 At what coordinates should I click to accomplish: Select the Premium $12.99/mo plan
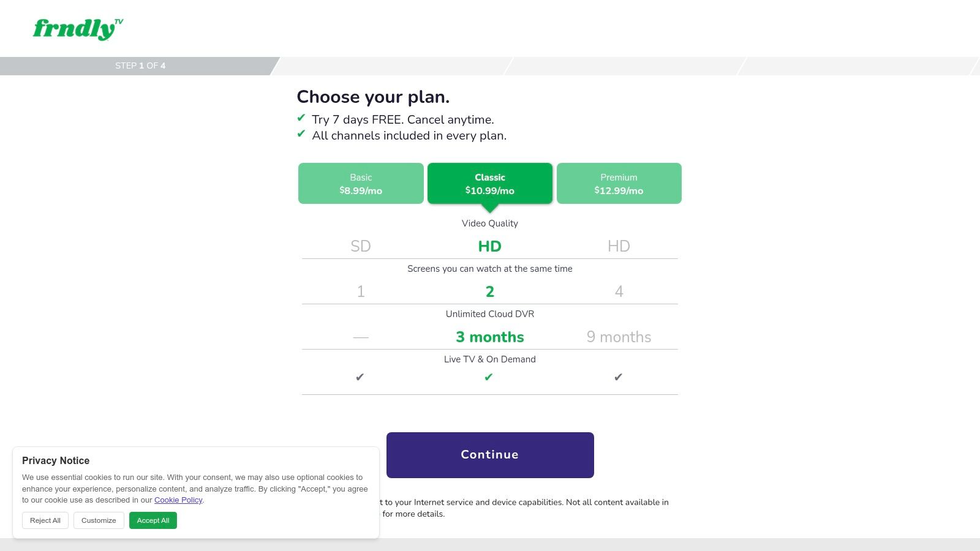click(619, 184)
